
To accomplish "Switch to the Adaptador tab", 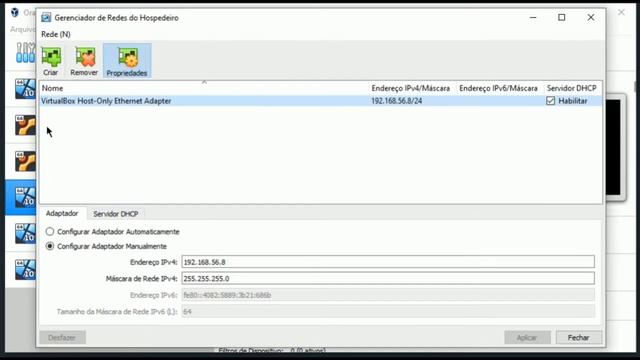I will 62,213.
